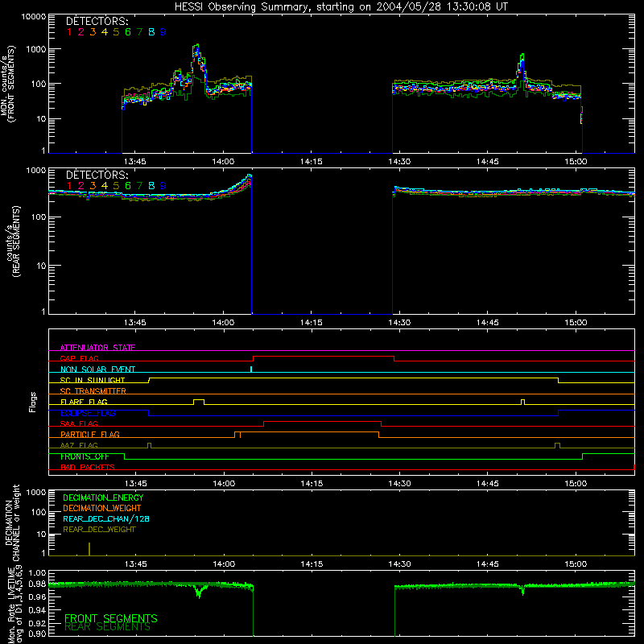
Task: Click the raised PARTICLE_FLAG segment
Action: coord(309,432)
